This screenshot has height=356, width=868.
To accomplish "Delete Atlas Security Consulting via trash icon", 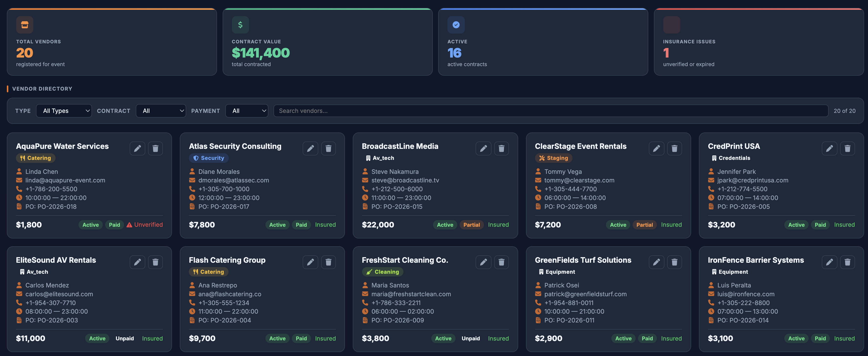I will [x=329, y=148].
